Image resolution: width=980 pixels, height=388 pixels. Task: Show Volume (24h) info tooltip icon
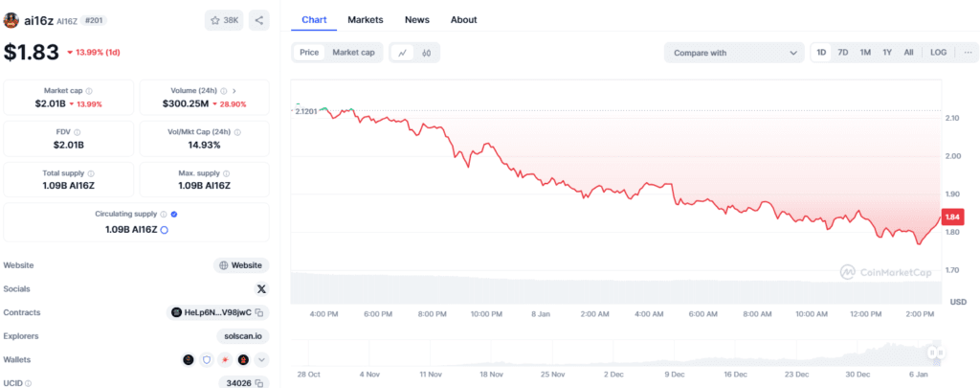point(224,91)
